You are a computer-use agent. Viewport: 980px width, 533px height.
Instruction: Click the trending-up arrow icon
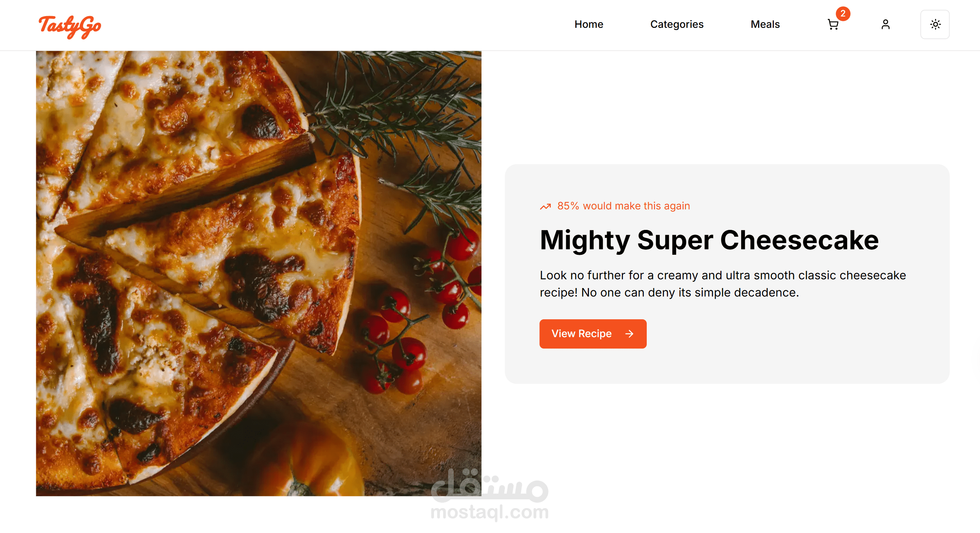(x=545, y=206)
